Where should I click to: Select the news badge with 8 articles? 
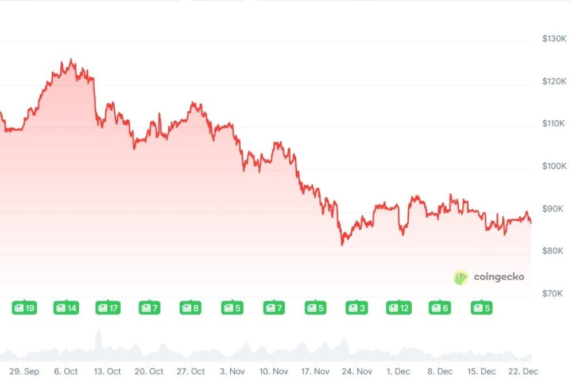(x=191, y=308)
